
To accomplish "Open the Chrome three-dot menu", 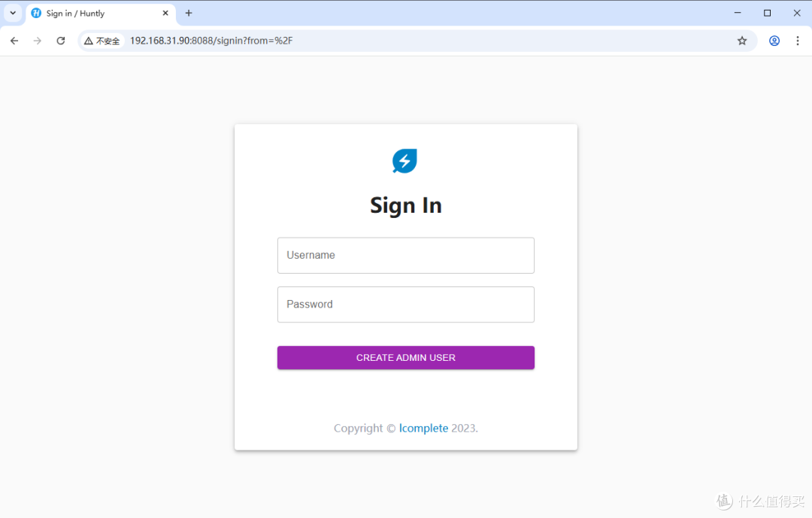I will tap(798, 41).
